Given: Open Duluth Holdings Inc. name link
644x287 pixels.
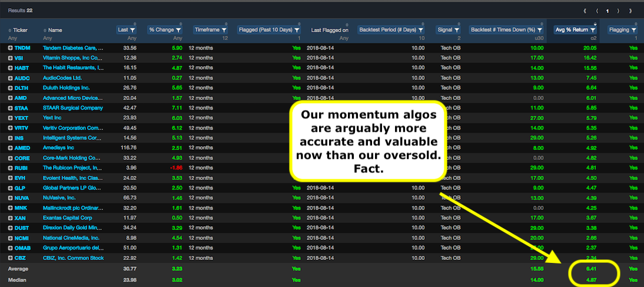Looking at the screenshot, I should point(66,88).
